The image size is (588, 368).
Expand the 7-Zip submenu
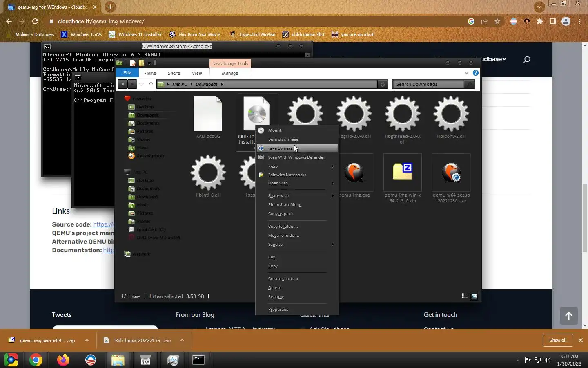point(297,166)
